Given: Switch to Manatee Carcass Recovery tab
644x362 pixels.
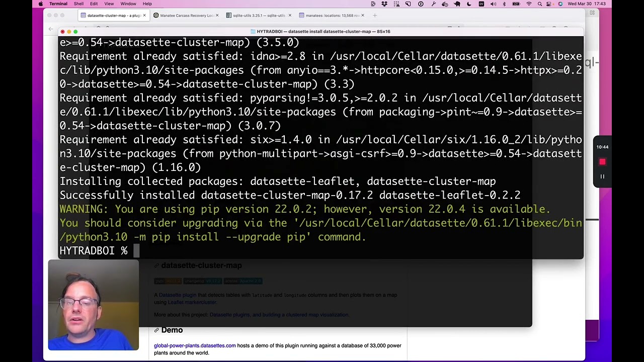Looking at the screenshot, I should [186, 15].
